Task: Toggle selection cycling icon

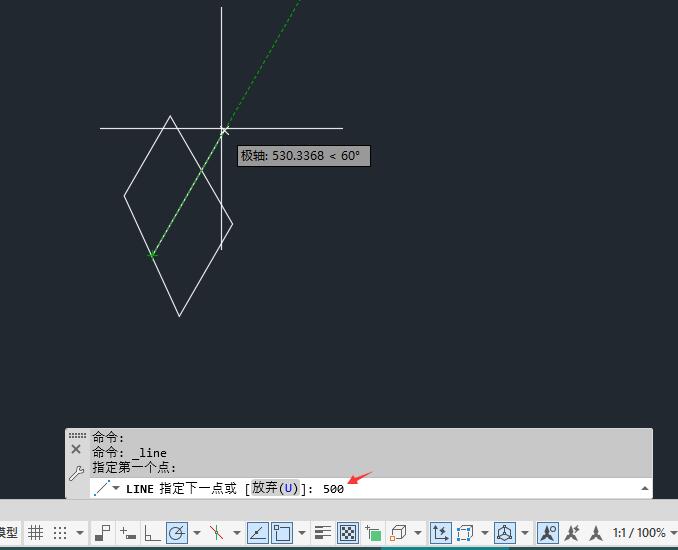Action: 373,533
